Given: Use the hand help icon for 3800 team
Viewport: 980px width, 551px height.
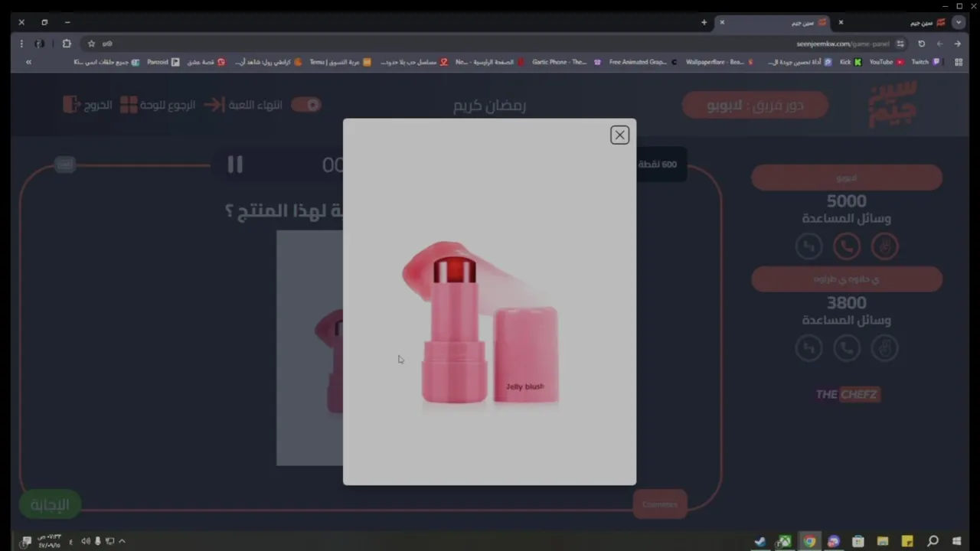Looking at the screenshot, I should 884,348.
